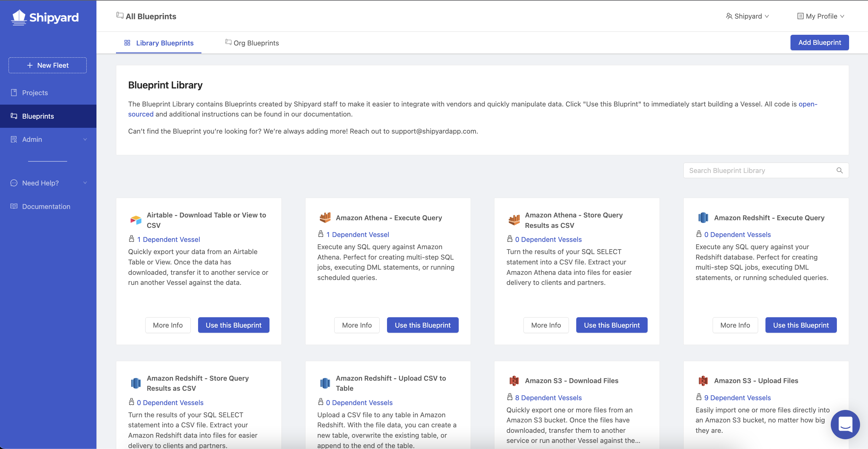Click the Blueprint Library heading
The height and width of the screenshot is (449, 868).
[165, 85]
